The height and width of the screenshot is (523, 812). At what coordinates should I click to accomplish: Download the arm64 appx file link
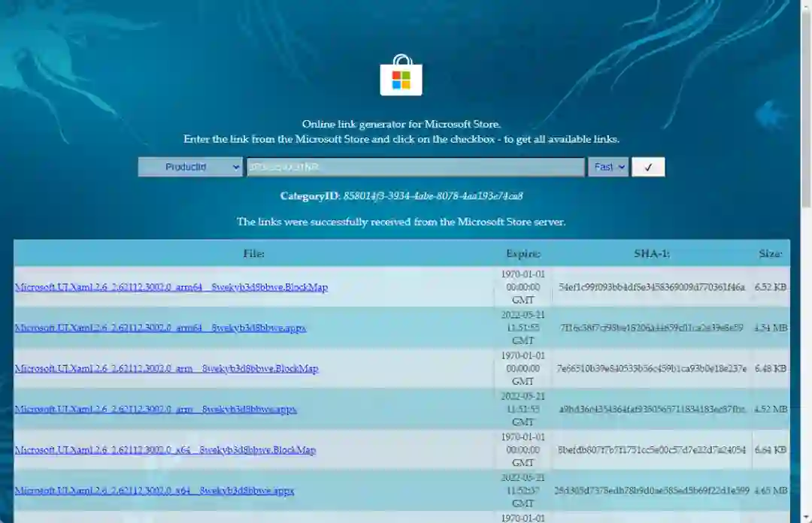point(161,328)
